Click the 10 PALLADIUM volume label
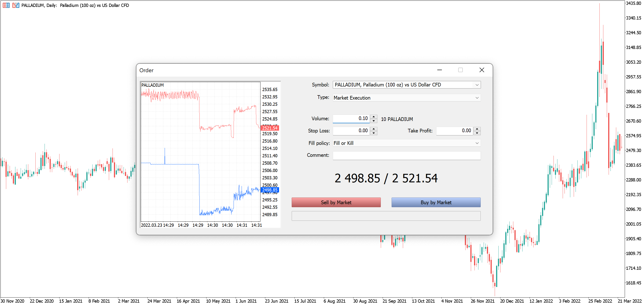 [x=397, y=119]
